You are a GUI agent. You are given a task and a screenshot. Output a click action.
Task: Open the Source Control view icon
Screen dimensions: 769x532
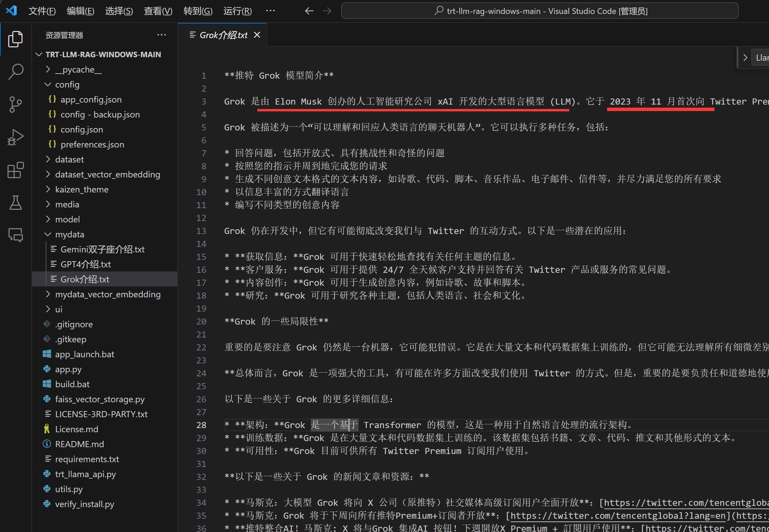(x=15, y=104)
